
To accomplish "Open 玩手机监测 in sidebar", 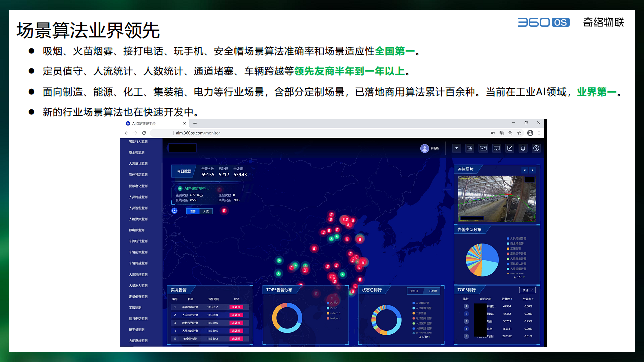I will (x=137, y=329).
